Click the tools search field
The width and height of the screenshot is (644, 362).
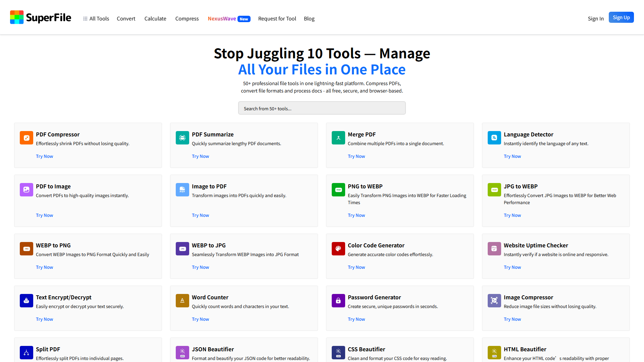[322, 108]
